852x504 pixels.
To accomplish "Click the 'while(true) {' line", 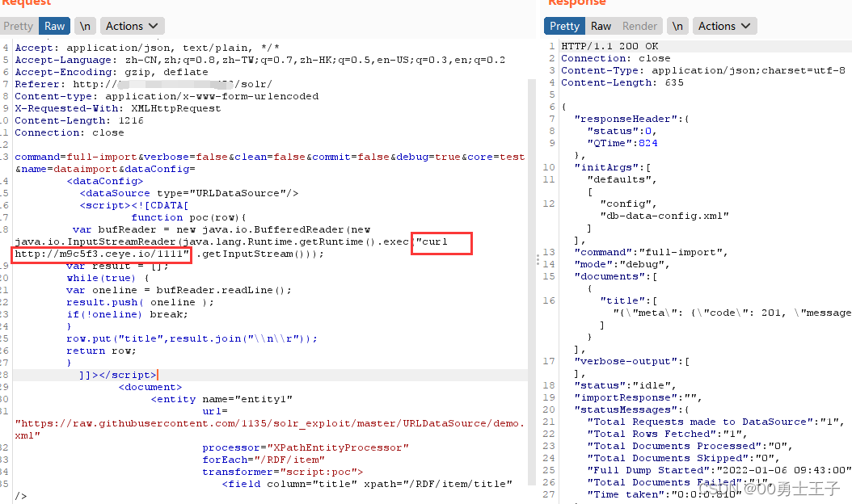I will (x=108, y=278).
